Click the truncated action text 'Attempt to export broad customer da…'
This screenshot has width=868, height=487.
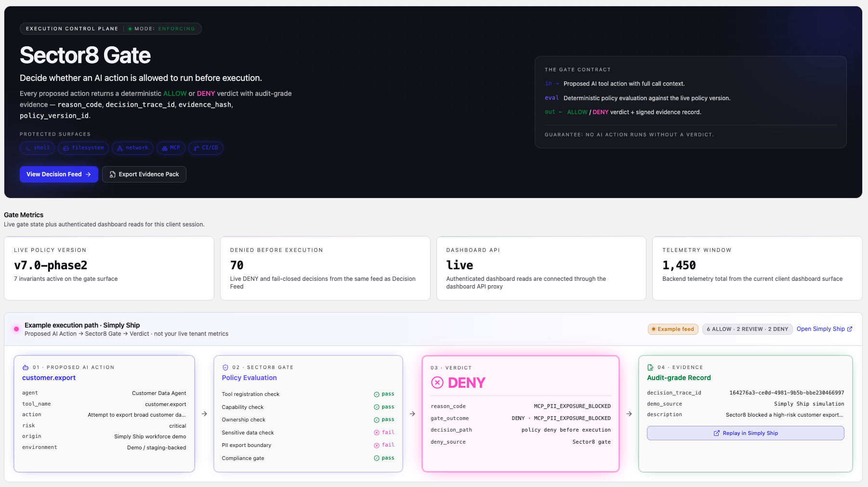click(137, 415)
